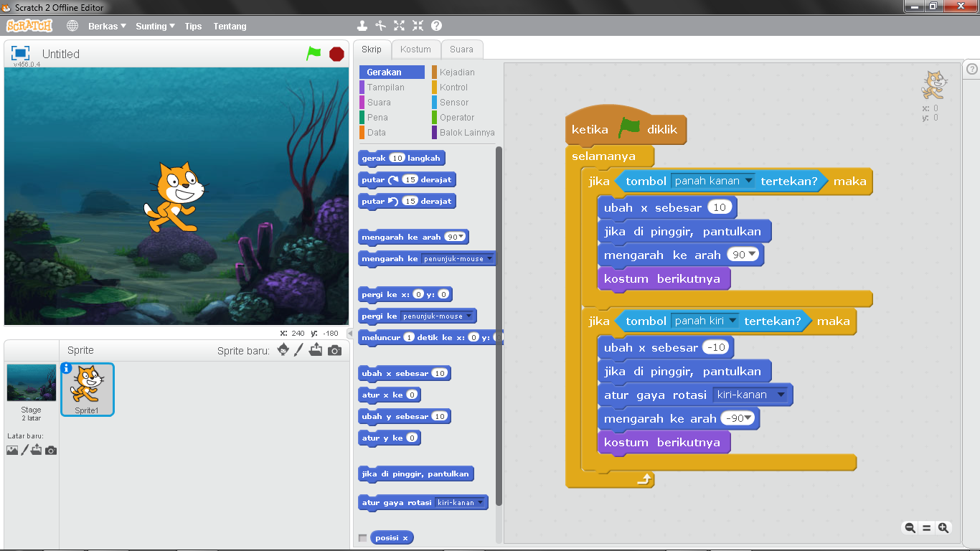The height and width of the screenshot is (551, 980).
Task: Select the Delete scissors tool
Action: (381, 25)
